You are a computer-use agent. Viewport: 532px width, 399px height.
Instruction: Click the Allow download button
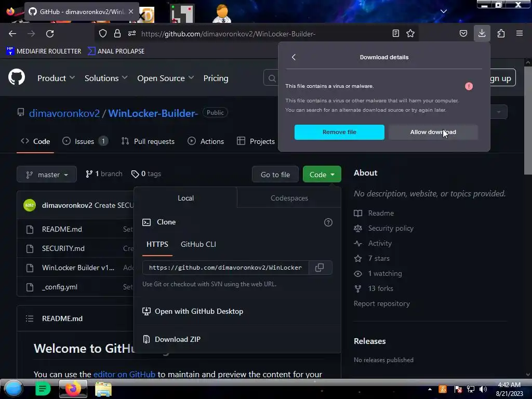[x=433, y=132]
